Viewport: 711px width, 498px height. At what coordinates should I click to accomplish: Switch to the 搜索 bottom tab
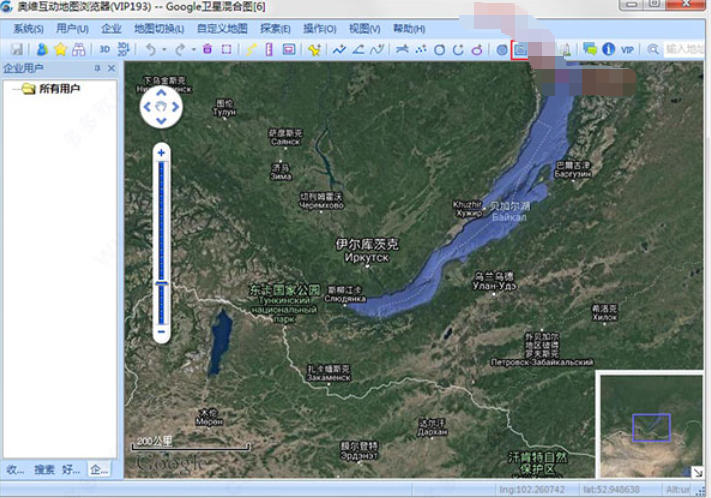pyautogui.click(x=44, y=469)
